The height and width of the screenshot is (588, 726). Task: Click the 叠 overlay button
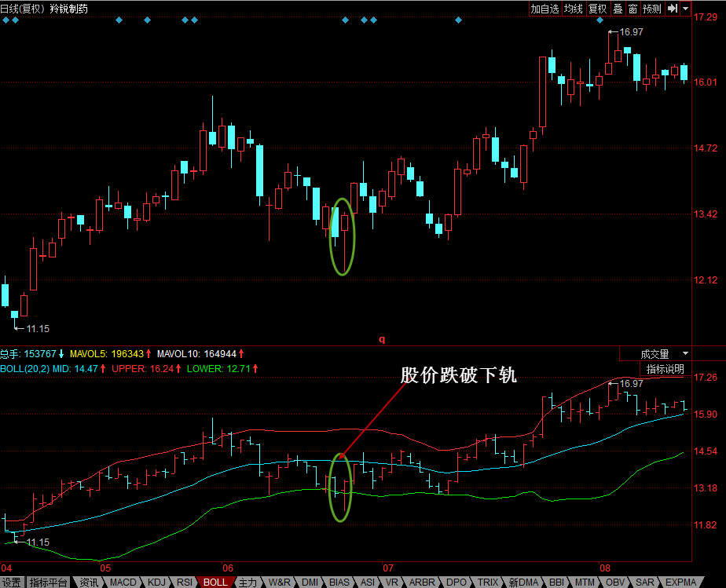[x=618, y=9]
